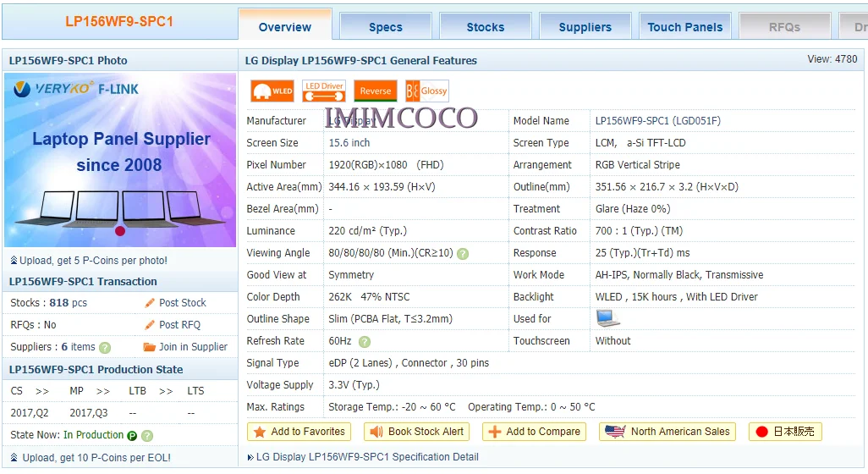
Task: Click the 15.6 inch screen size value
Action: pos(349,143)
